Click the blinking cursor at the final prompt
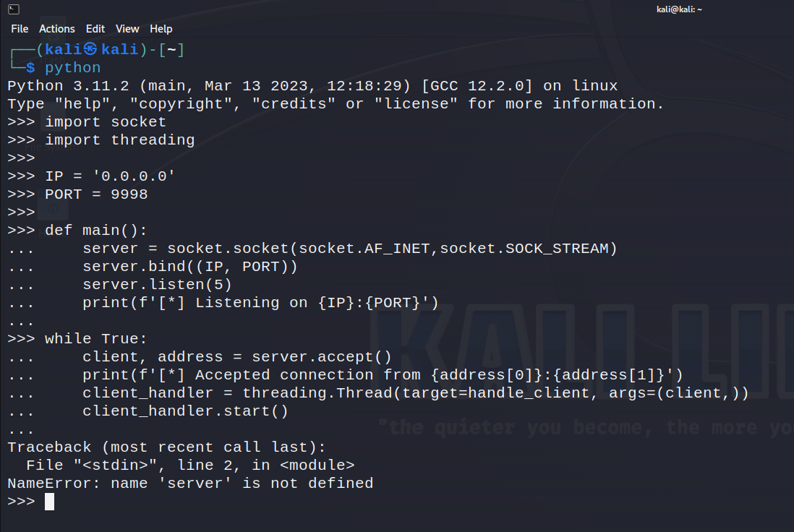This screenshot has width=794, height=532. point(49,502)
